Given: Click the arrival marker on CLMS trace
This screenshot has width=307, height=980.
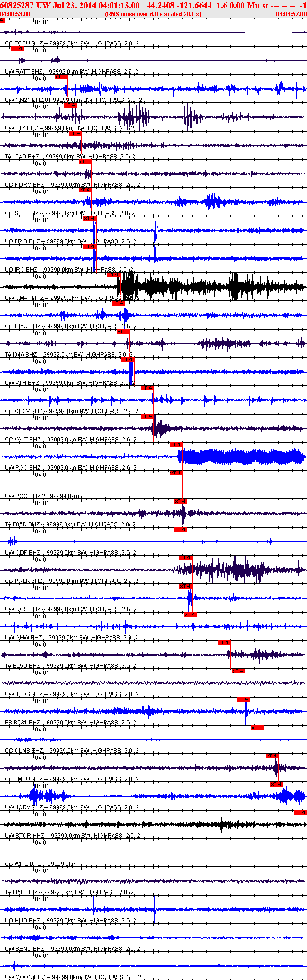Looking at the screenshot, I should tap(257, 728).
